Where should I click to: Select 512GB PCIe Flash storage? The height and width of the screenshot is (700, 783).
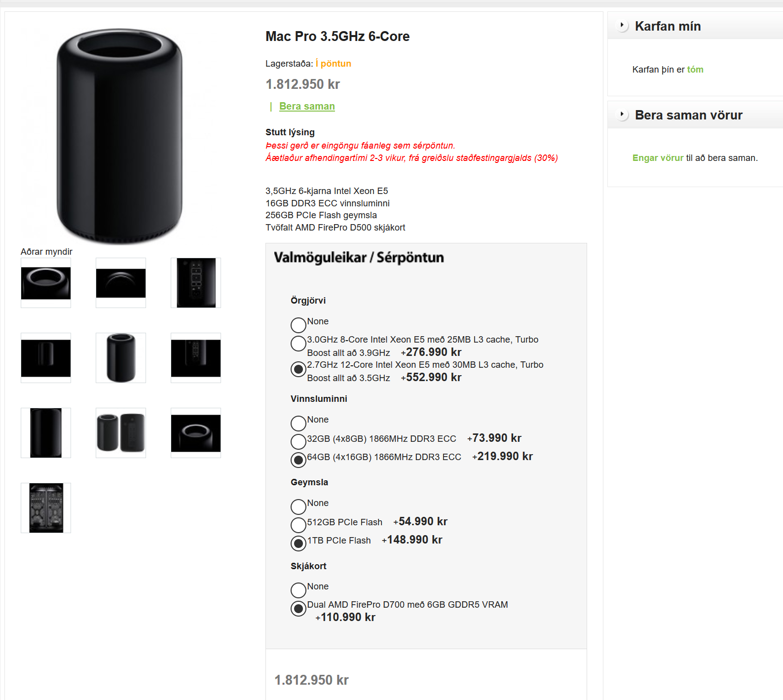pos(298,525)
